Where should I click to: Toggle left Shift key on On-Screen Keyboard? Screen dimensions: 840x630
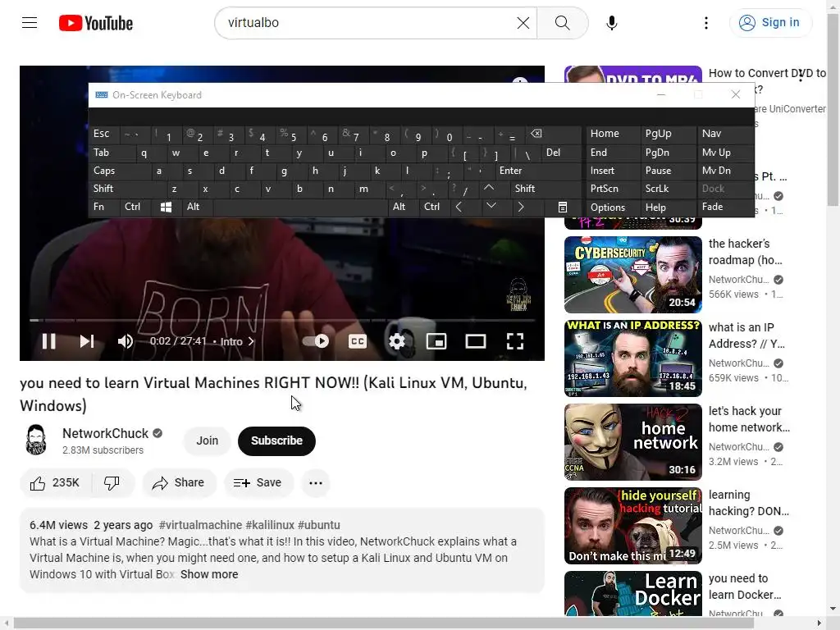pos(128,189)
